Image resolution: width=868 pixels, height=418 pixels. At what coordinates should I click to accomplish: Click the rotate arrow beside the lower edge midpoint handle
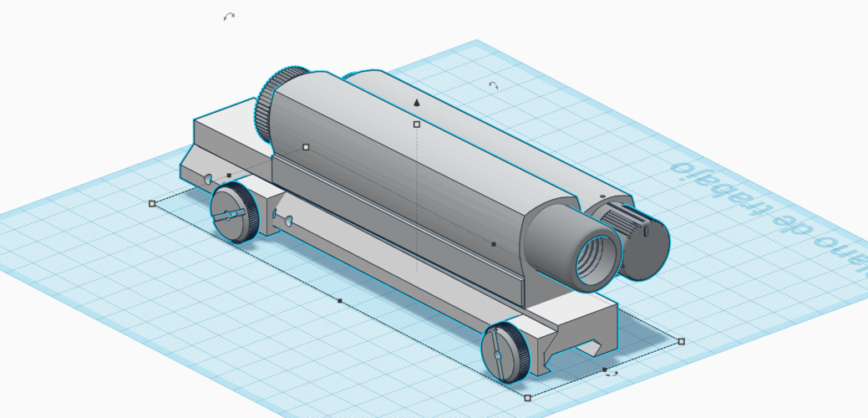coord(612,375)
